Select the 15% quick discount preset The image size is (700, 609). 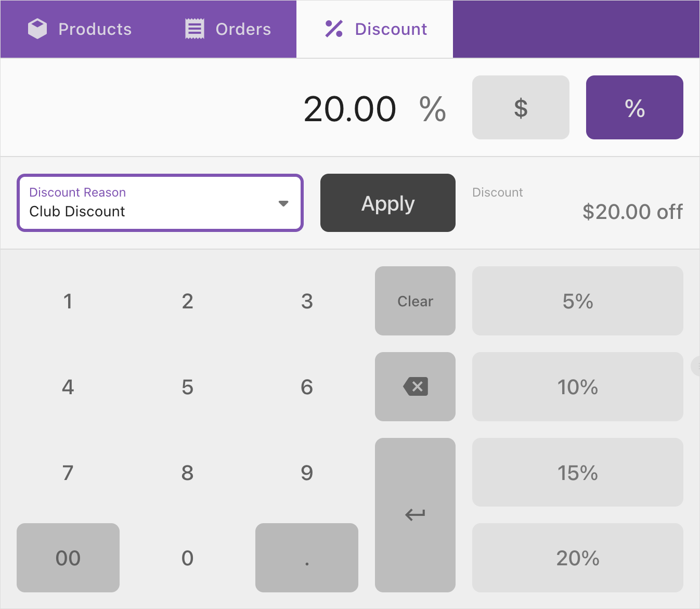(577, 472)
